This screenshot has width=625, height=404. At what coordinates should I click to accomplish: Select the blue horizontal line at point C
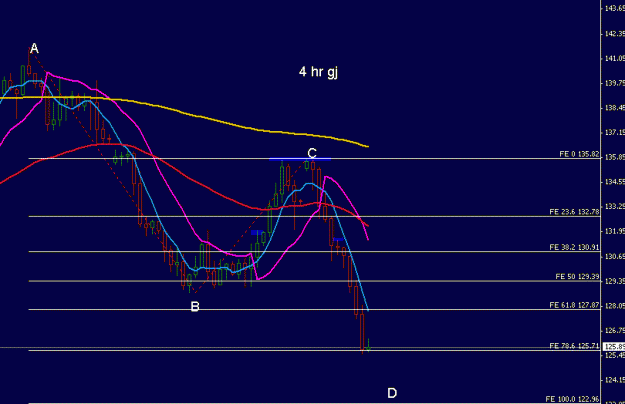pos(300,159)
